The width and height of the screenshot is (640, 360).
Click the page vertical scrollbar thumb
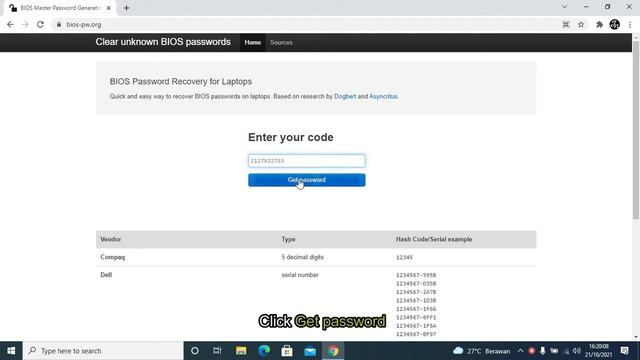636,131
